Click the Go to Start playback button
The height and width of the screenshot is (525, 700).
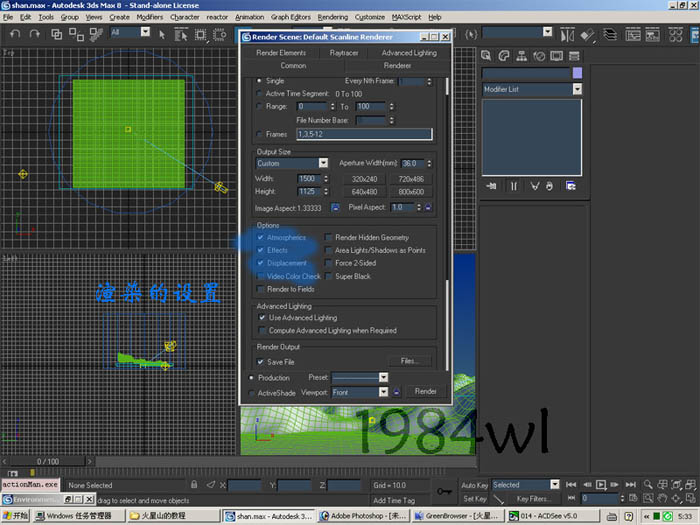(x=571, y=484)
